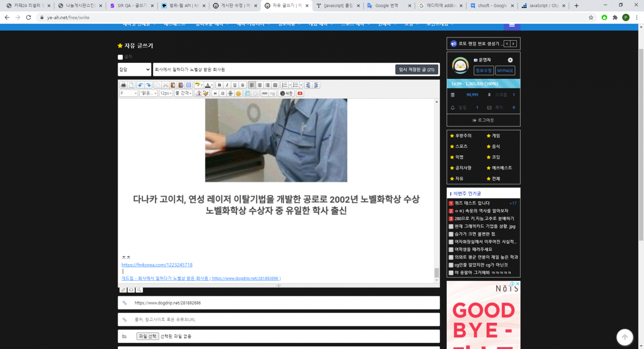The width and height of the screenshot is (644, 349).
Task: Click the 로그아웃 logout link
Action: pyautogui.click(x=483, y=120)
